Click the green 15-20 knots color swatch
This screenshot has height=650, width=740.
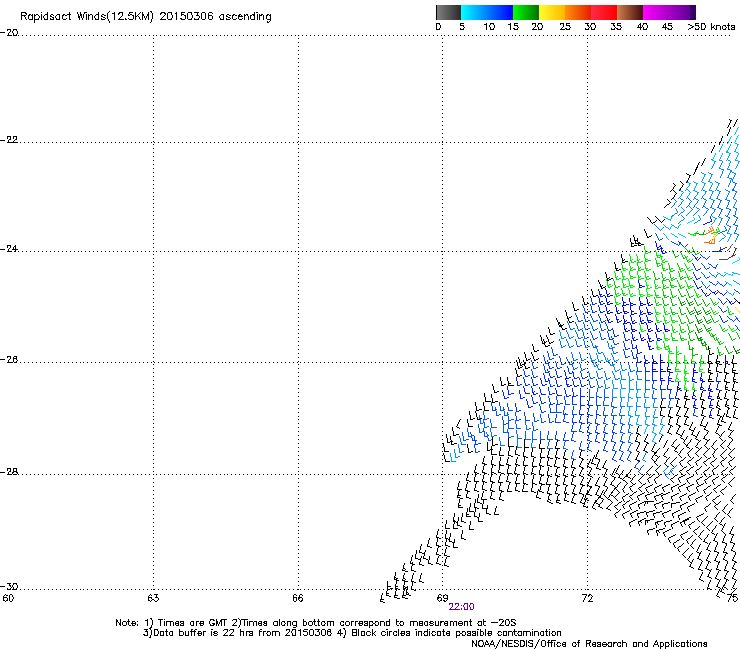coord(526,12)
